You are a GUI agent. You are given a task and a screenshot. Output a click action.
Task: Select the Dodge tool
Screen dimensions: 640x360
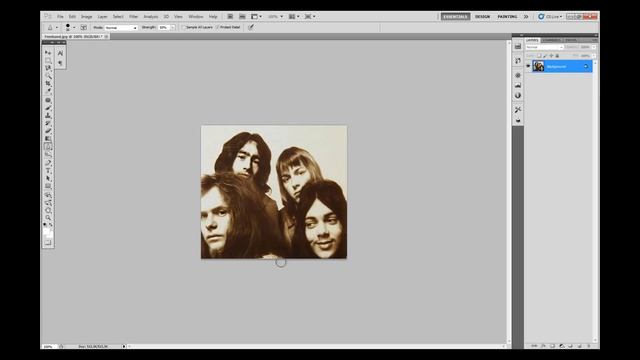pos(48,155)
